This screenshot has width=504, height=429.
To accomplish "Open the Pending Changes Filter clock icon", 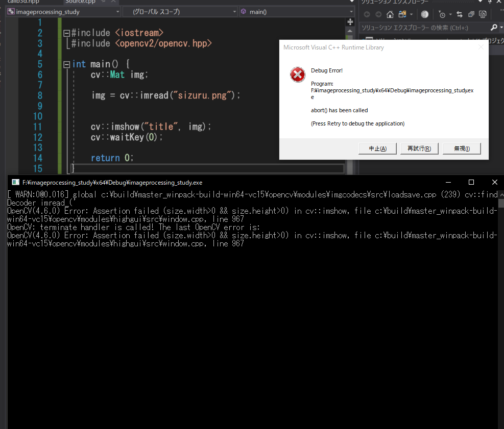I will tap(442, 14).
